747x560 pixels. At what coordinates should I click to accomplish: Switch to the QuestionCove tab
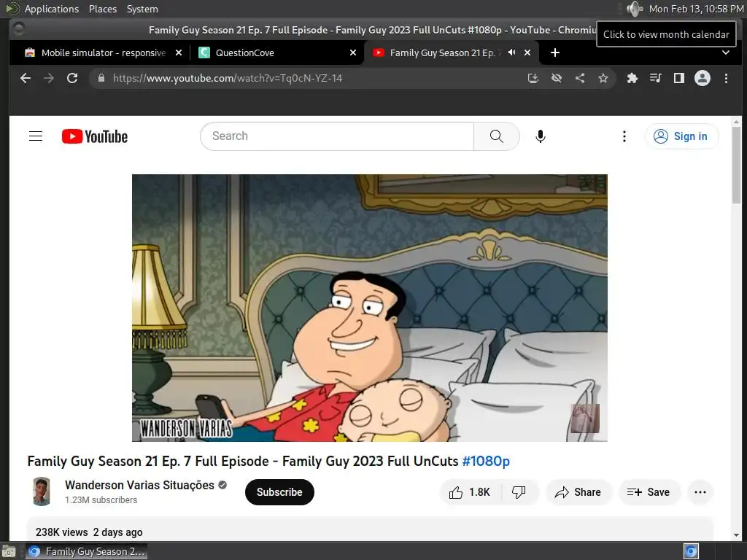pyautogui.click(x=277, y=52)
